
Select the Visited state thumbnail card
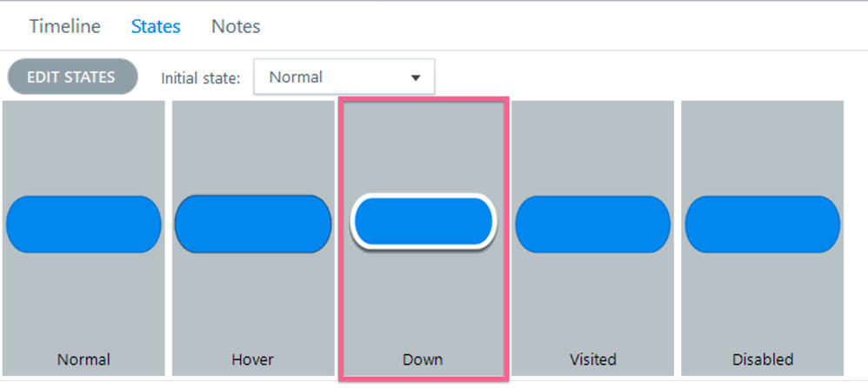click(x=592, y=148)
